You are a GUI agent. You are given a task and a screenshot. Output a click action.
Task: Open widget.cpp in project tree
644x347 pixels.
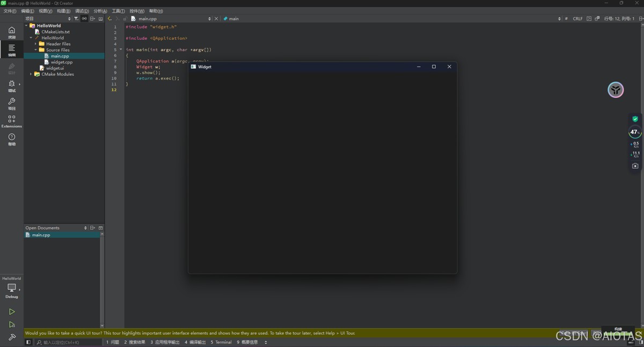[x=61, y=62]
